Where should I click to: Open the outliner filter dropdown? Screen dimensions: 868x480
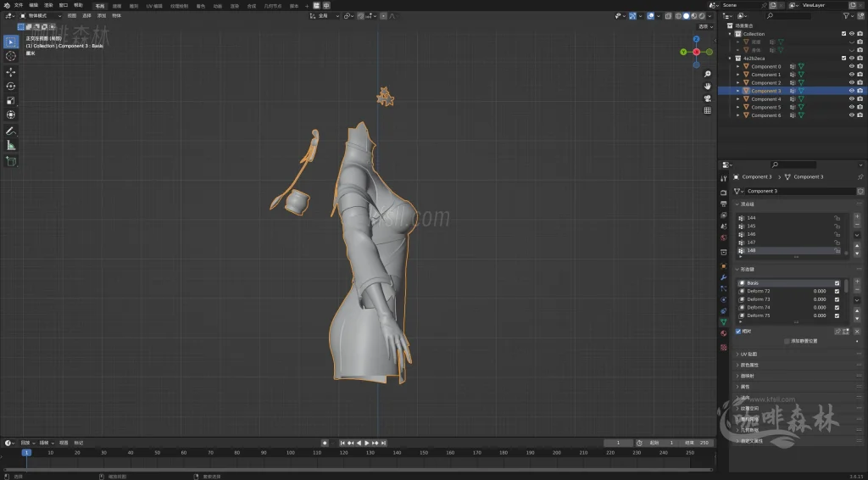(851, 16)
